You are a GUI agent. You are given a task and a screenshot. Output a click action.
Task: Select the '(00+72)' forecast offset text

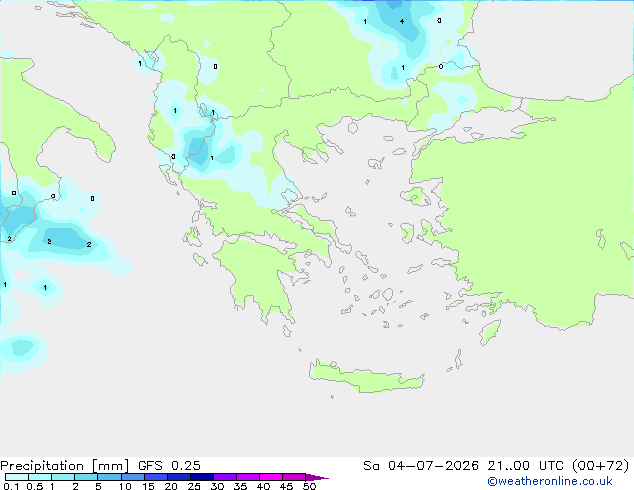coord(600,466)
